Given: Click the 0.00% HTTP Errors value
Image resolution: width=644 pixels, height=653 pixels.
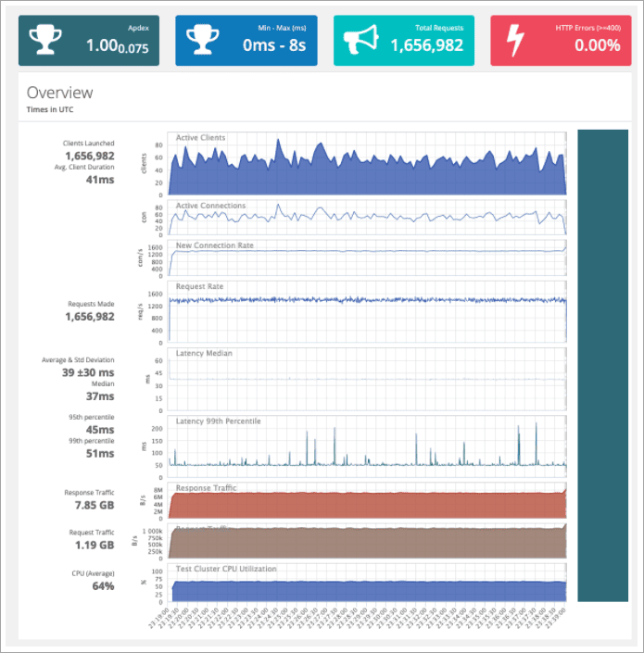Looking at the screenshot, I should pos(597,45).
